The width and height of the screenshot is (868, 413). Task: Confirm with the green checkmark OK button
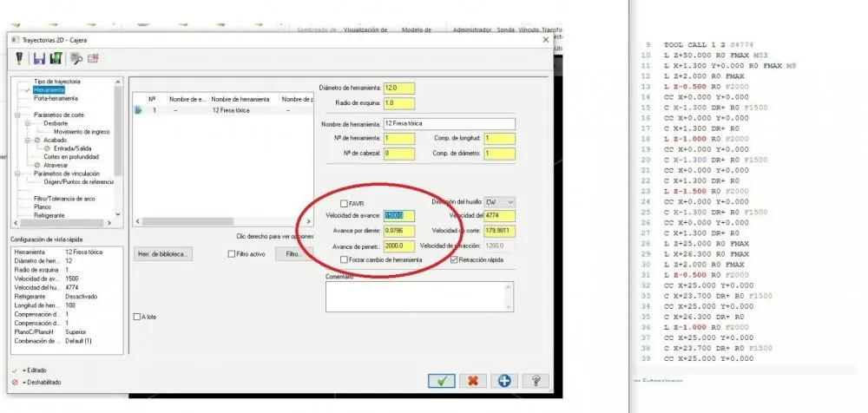tap(441, 381)
